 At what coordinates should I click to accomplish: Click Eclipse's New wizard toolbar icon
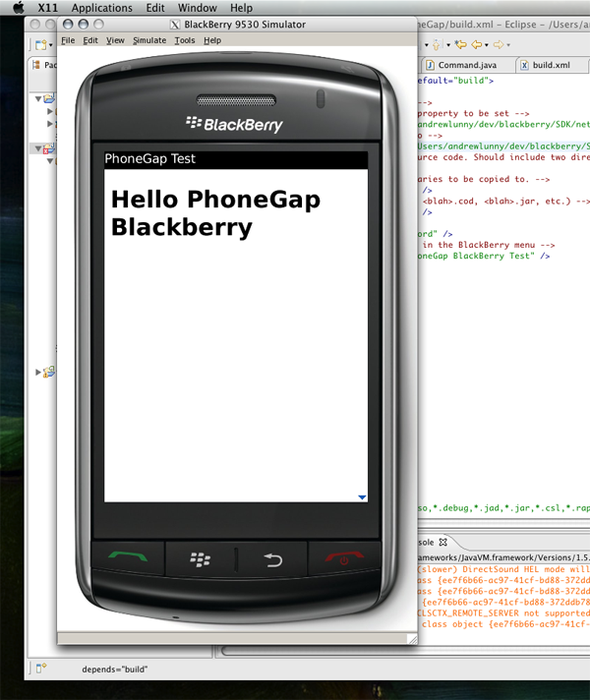click(40, 44)
